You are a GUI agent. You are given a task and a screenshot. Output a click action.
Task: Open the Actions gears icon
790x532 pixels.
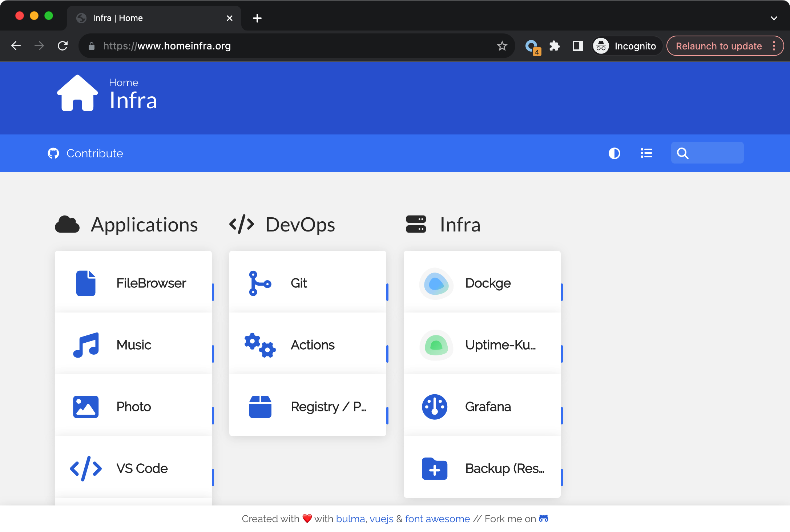click(260, 345)
